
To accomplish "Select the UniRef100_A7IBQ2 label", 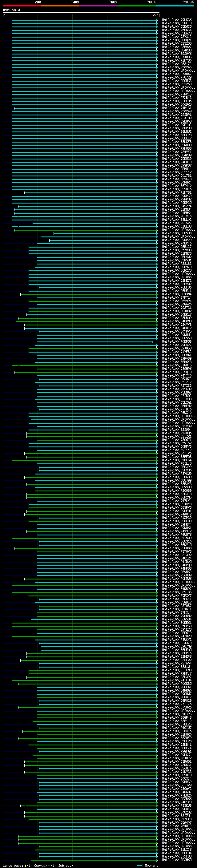I will coord(177,396).
